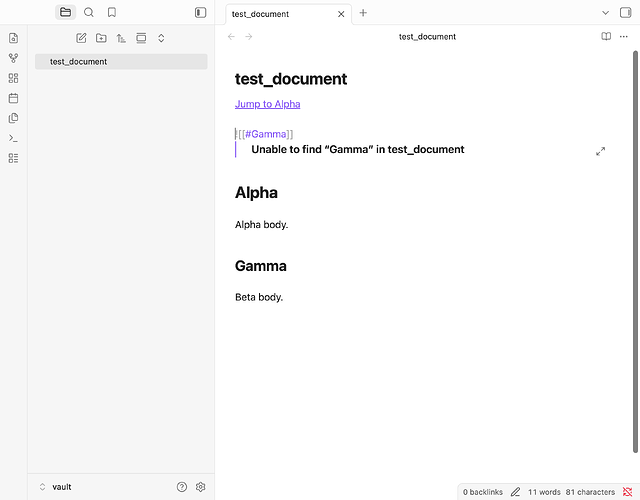Click the 11 words status entry
This screenshot has width=640, height=500.
pyautogui.click(x=544, y=492)
